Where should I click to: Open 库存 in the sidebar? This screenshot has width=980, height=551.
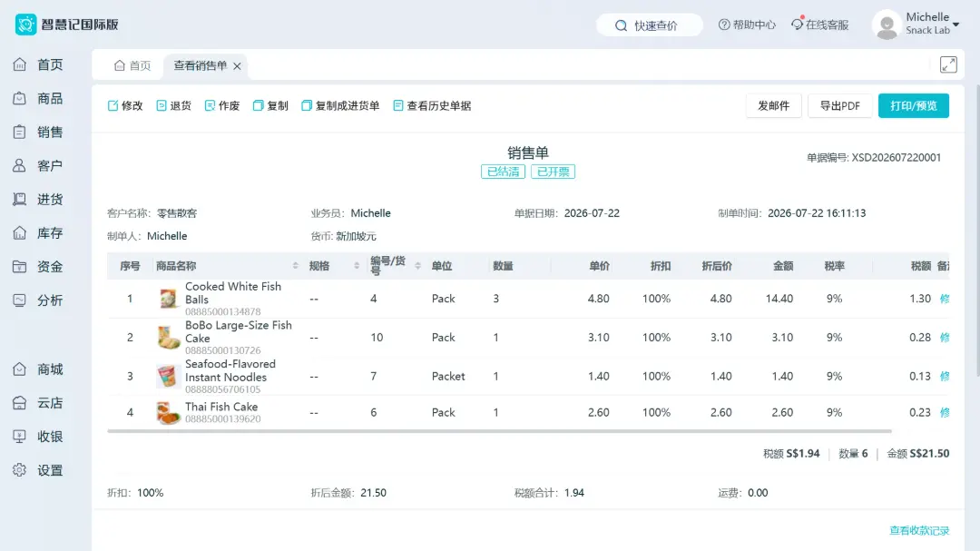(x=37, y=233)
